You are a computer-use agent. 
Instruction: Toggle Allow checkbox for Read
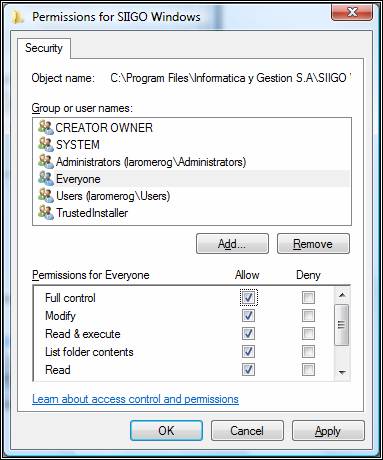[x=248, y=369]
